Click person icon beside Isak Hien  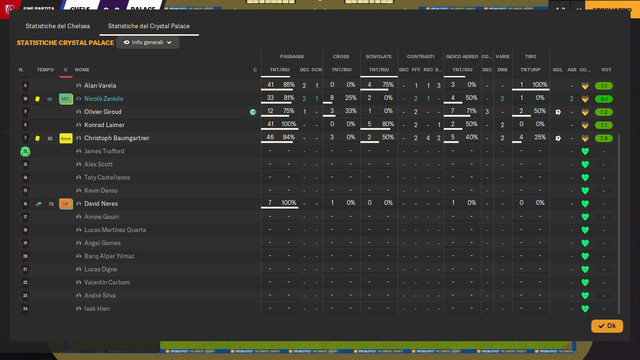point(78,309)
